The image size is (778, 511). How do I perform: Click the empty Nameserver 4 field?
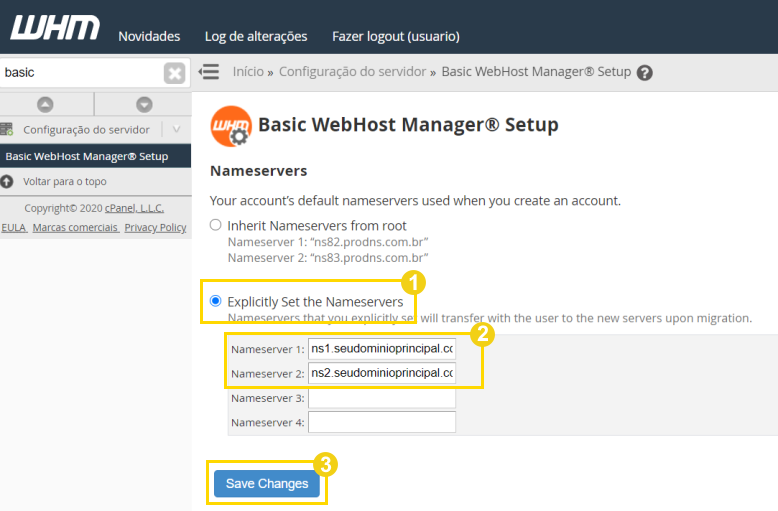[382, 422]
